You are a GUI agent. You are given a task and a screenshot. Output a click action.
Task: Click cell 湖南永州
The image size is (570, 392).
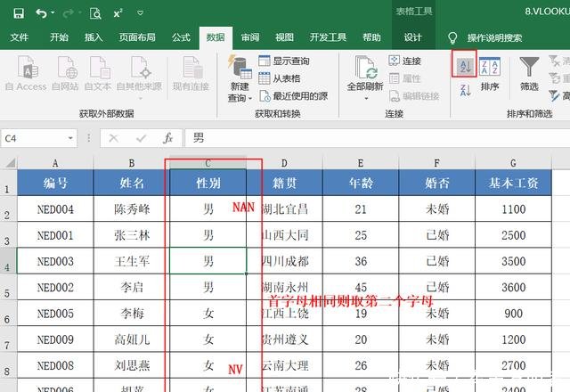click(285, 287)
